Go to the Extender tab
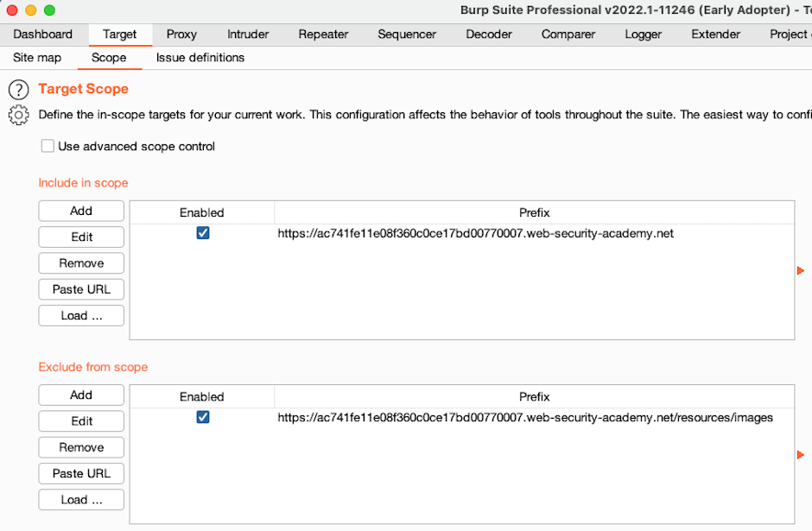 [715, 35]
